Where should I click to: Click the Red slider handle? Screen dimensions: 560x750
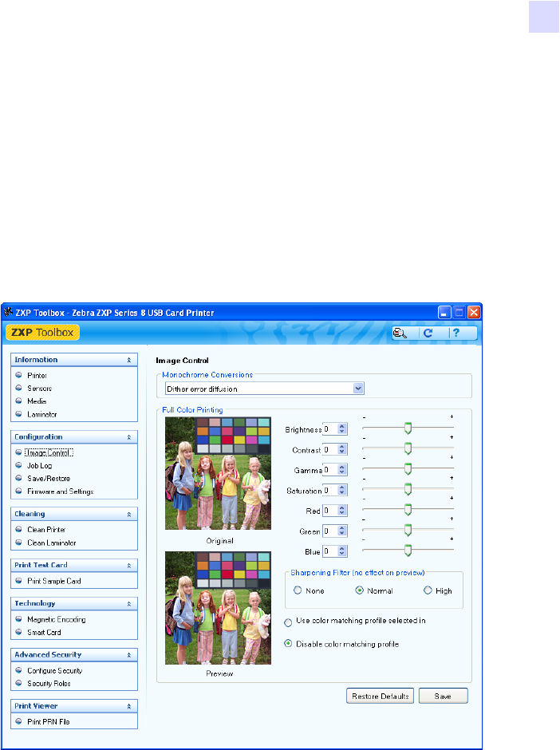[408, 509]
